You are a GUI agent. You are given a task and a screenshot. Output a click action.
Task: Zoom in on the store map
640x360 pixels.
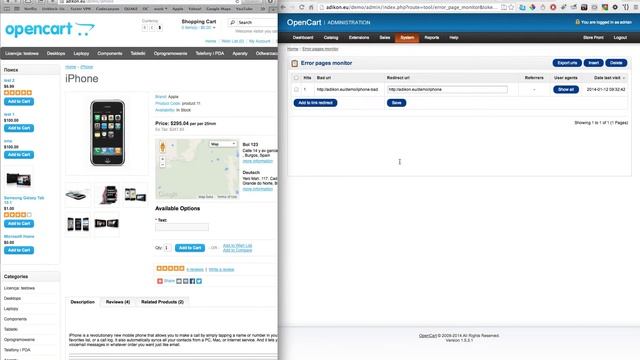pos(162,159)
